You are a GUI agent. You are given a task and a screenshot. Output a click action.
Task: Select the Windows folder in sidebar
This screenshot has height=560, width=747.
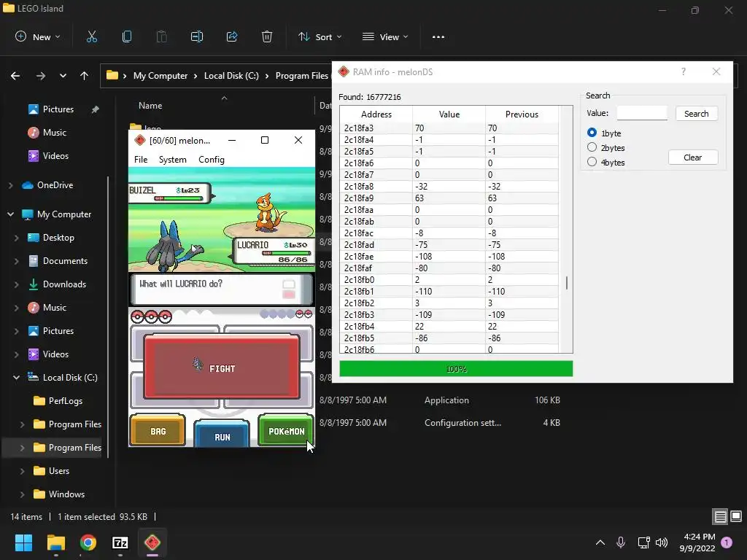66,494
